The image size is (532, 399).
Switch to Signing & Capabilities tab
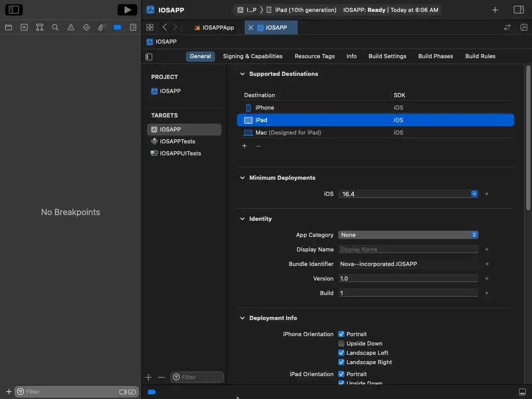click(253, 56)
